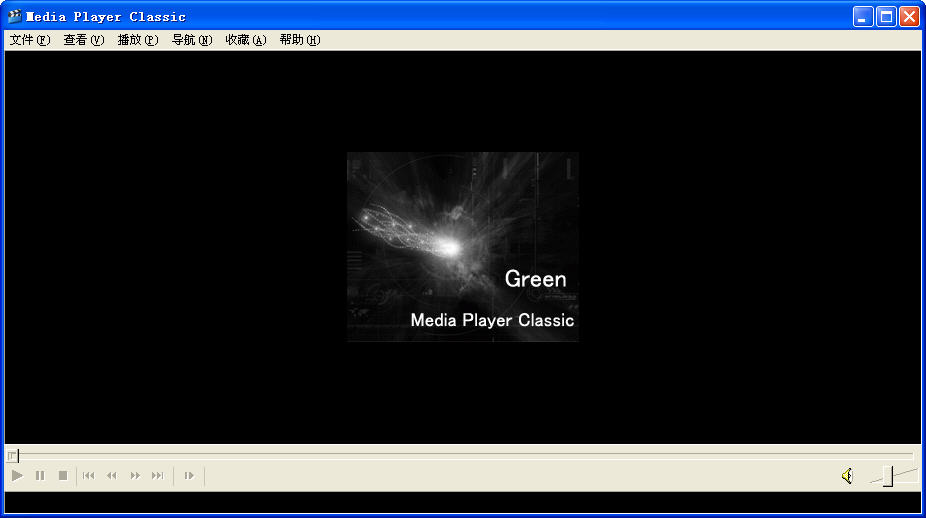The width and height of the screenshot is (926, 518).
Task: Click the fast-forward (increase speed) icon
Action: click(135, 476)
